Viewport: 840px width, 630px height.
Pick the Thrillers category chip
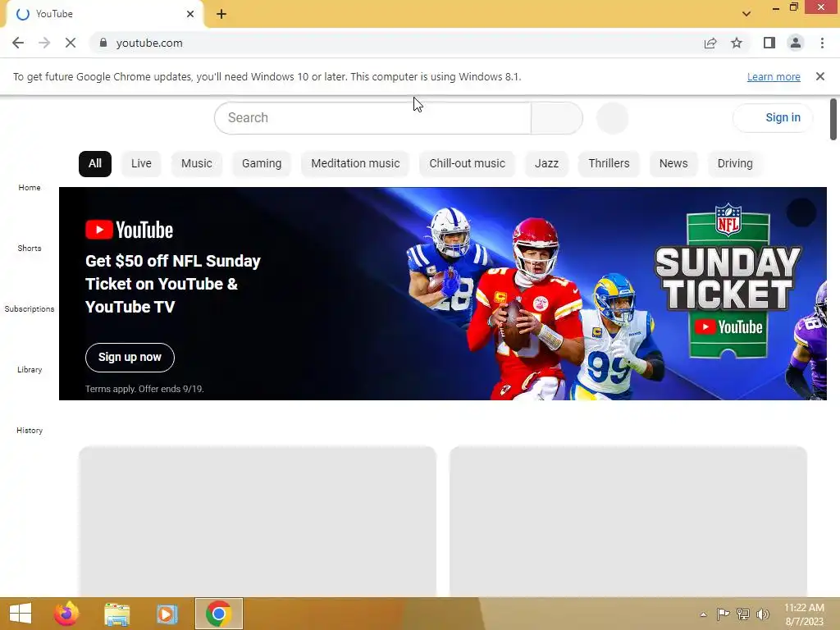pos(609,164)
